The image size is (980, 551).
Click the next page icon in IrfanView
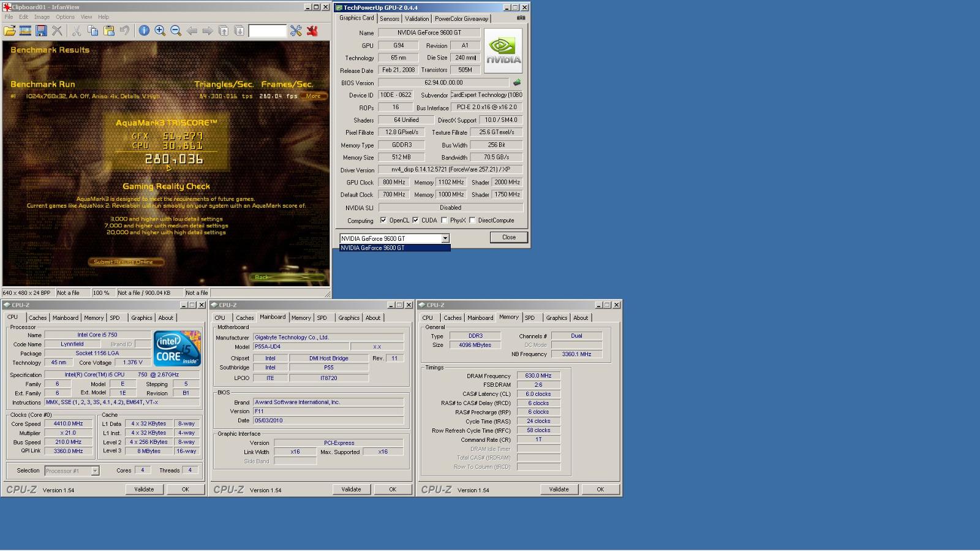click(239, 31)
